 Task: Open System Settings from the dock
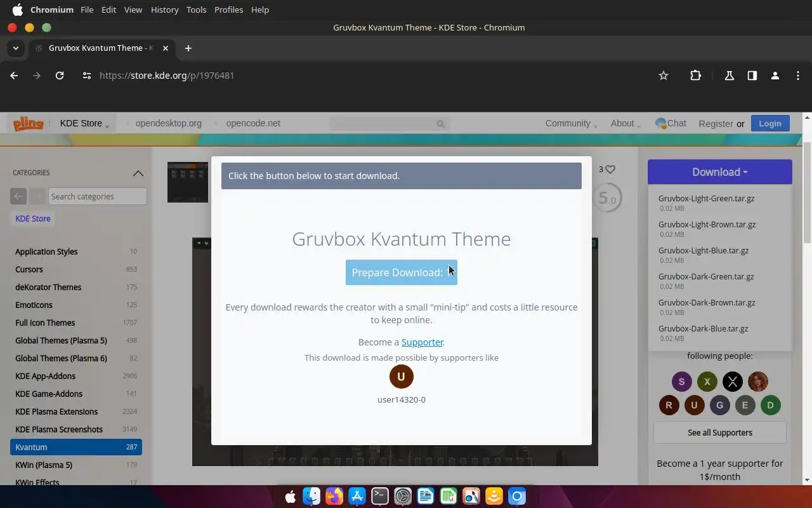tap(403, 496)
